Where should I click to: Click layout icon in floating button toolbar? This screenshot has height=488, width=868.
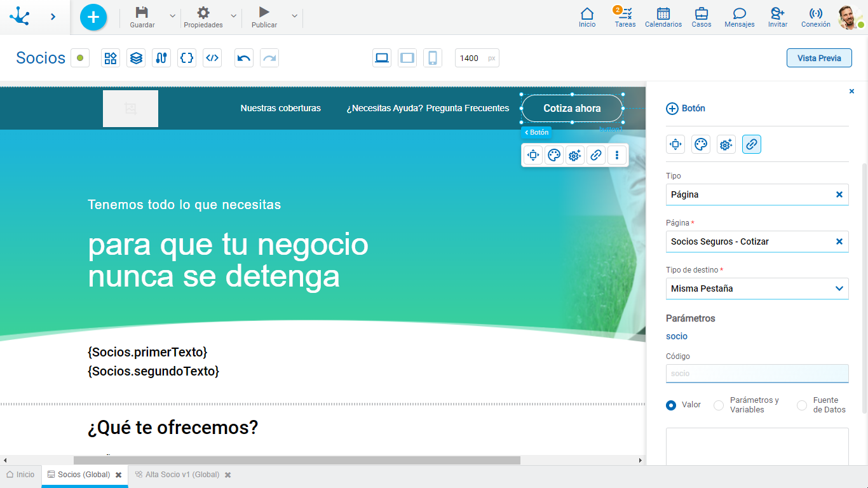pyautogui.click(x=533, y=155)
